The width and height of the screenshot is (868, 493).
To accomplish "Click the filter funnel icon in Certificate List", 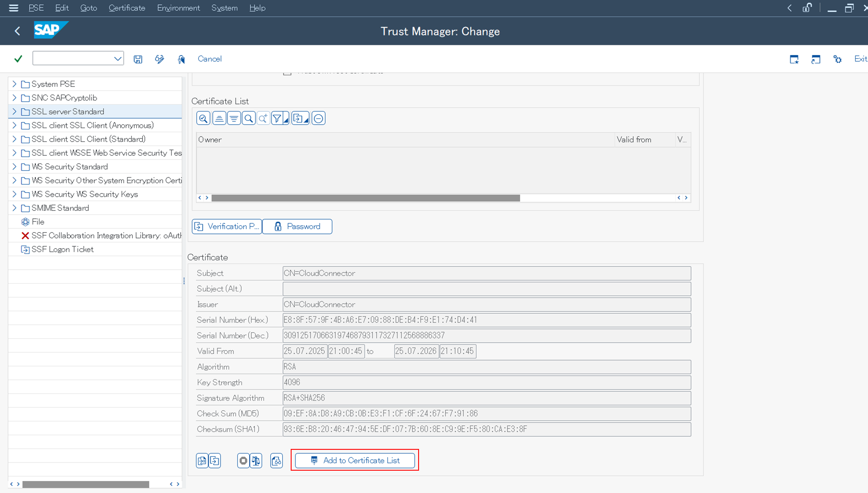I will point(277,118).
